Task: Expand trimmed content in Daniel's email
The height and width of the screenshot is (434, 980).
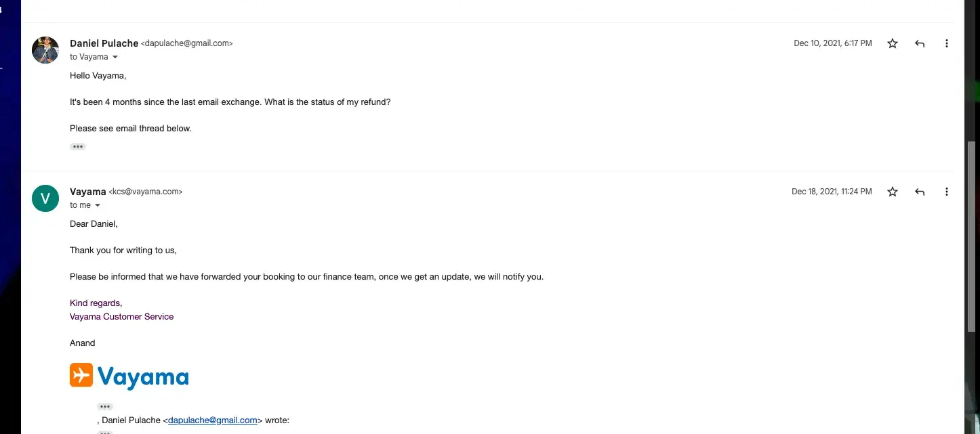Action: [x=78, y=146]
